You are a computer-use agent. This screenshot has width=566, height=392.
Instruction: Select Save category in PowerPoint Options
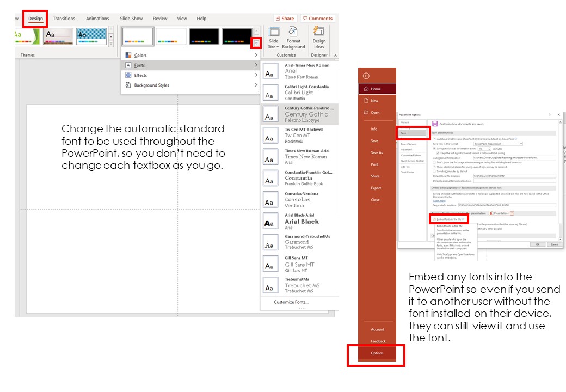coord(412,133)
